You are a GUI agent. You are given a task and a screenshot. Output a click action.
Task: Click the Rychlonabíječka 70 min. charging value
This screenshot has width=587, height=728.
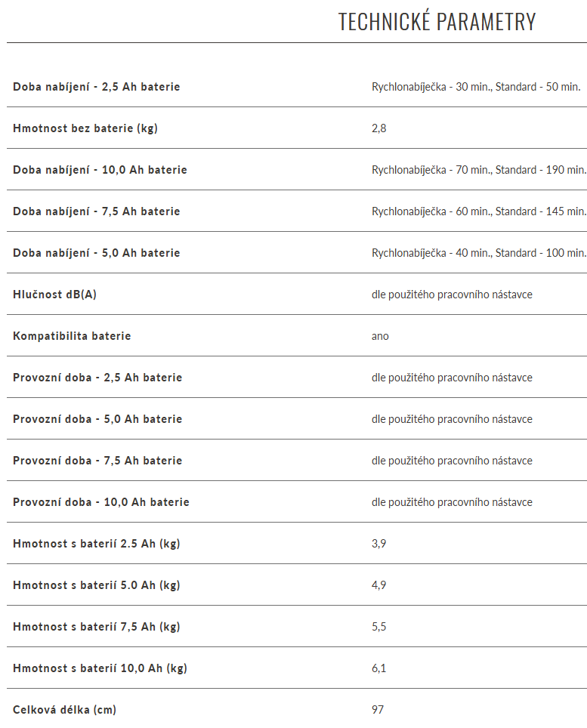[x=479, y=170]
